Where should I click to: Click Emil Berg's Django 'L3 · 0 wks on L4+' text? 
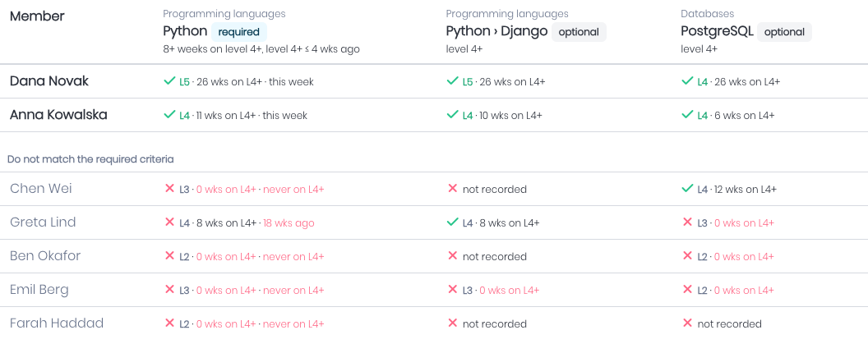(x=501, y=291)
